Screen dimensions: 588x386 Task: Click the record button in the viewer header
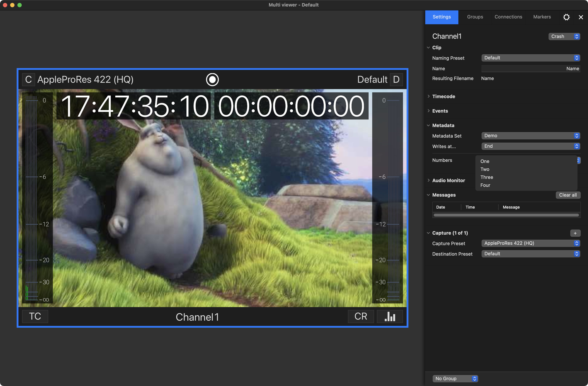[212, 80]
